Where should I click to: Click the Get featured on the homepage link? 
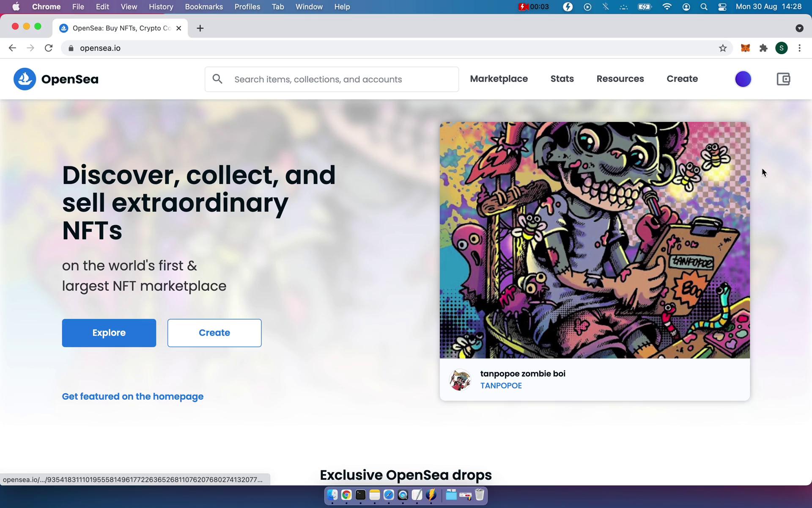[x=133, y=396]
